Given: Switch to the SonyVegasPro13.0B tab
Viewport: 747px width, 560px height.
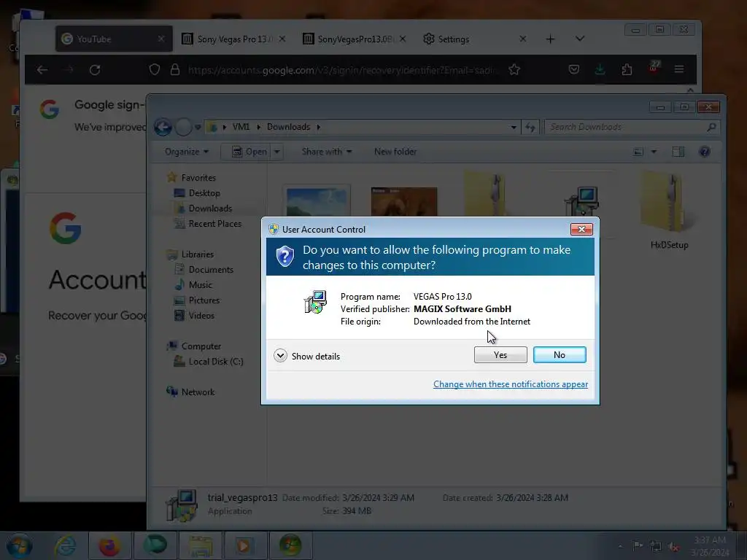Looking at the screenshot, I should (355, 39).
